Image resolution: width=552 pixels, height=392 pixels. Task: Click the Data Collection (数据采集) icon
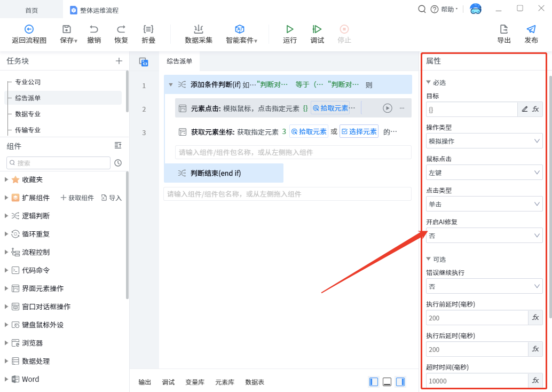(x=199, y=29)
